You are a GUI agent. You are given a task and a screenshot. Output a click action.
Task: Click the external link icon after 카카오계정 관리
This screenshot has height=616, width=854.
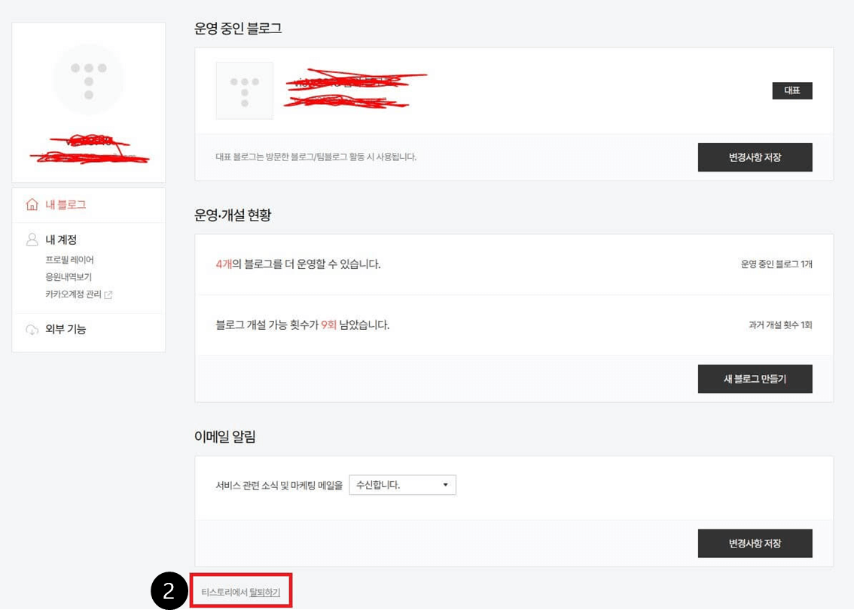[108, 294]
